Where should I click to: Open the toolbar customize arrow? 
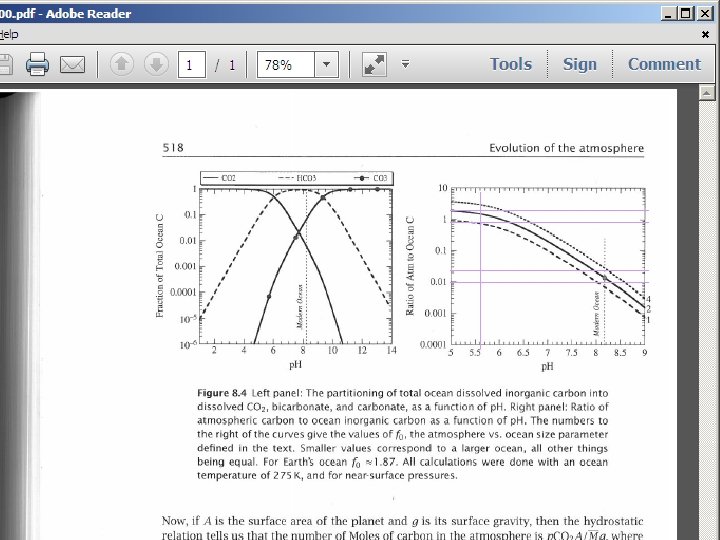pos(405,64)
